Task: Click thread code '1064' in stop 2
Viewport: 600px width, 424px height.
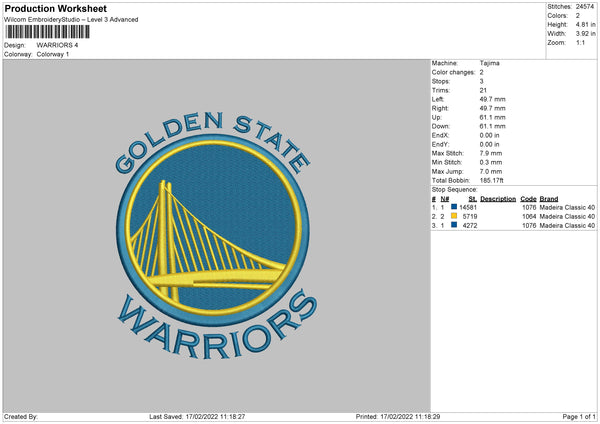Action: (x=529, y=217)
